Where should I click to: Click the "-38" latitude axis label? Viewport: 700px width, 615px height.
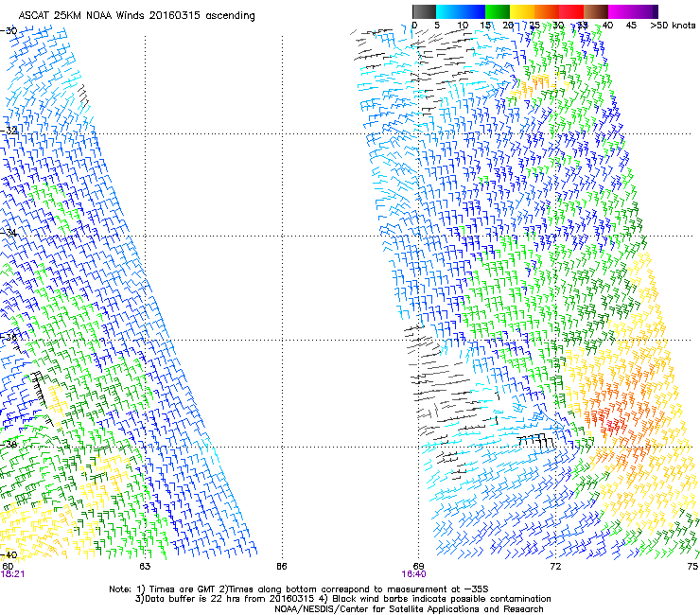[9, 445]
